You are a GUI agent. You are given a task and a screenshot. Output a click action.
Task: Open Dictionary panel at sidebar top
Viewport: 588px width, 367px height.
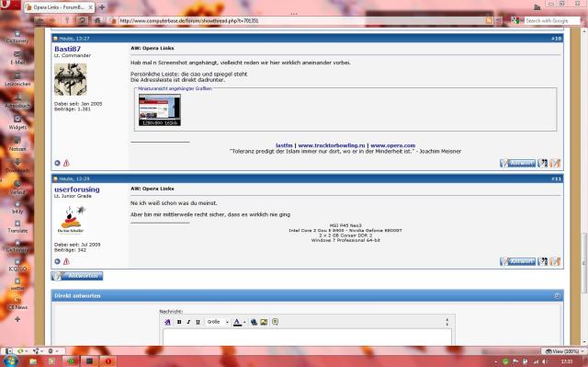pos(17,37)
